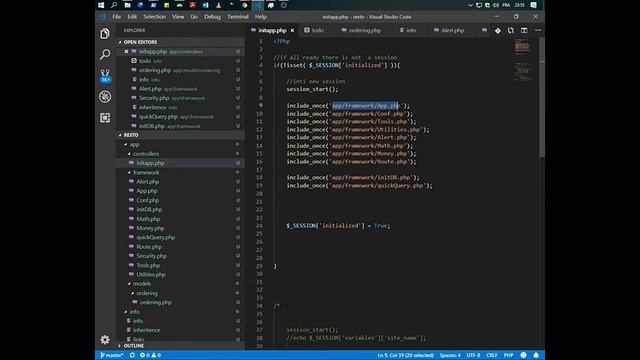The image size is (640, 360).
Task: Open the Edit menu
Action: coord(132,17)
